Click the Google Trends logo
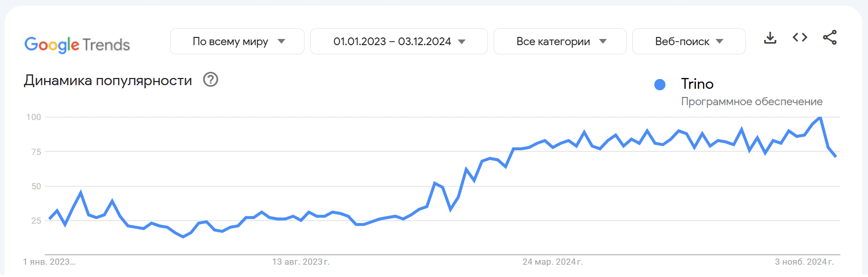The width and height of the screenshot is (868, 277). [x=77, y=45]
